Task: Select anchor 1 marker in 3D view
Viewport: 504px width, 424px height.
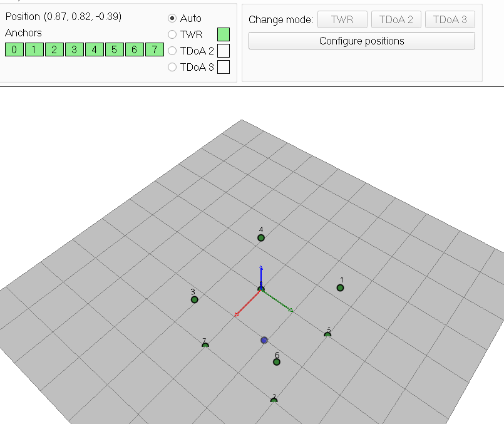Action: point(341,288)
